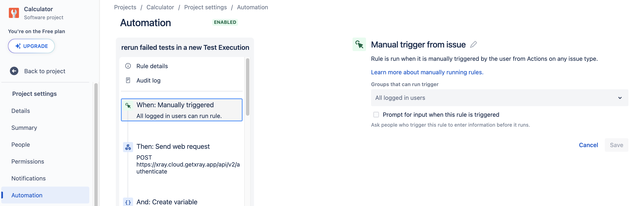Click the Calculator project name in sidebar
Viewport: 644px width, 206px height.
[x=38, y=9]
